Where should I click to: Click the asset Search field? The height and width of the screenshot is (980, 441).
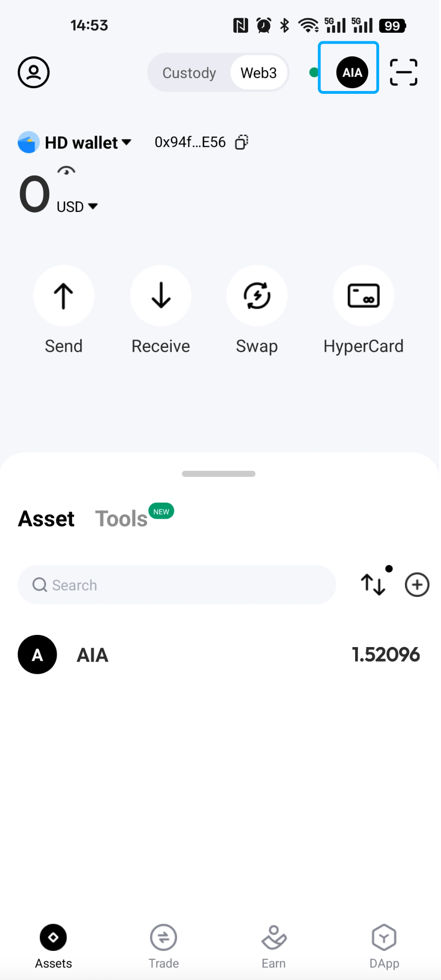(x=177, y=585)
